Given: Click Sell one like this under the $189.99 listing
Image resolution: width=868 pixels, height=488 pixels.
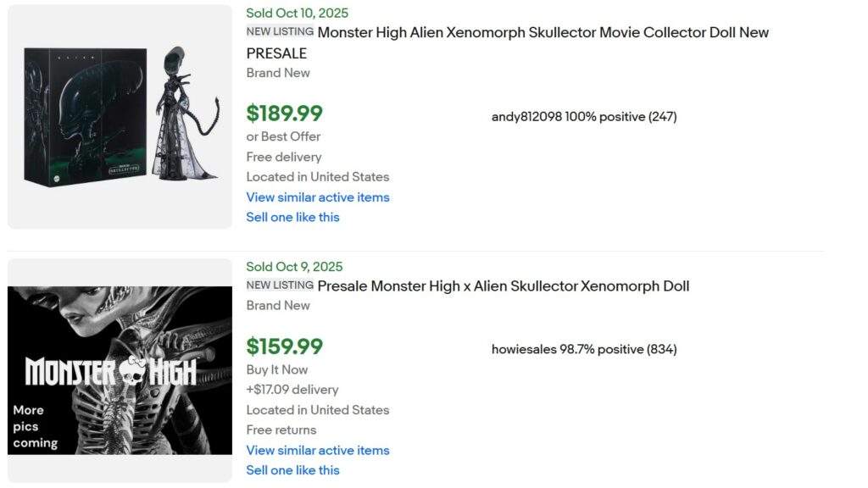Looking at the screenshot, I should coord(292,217).
